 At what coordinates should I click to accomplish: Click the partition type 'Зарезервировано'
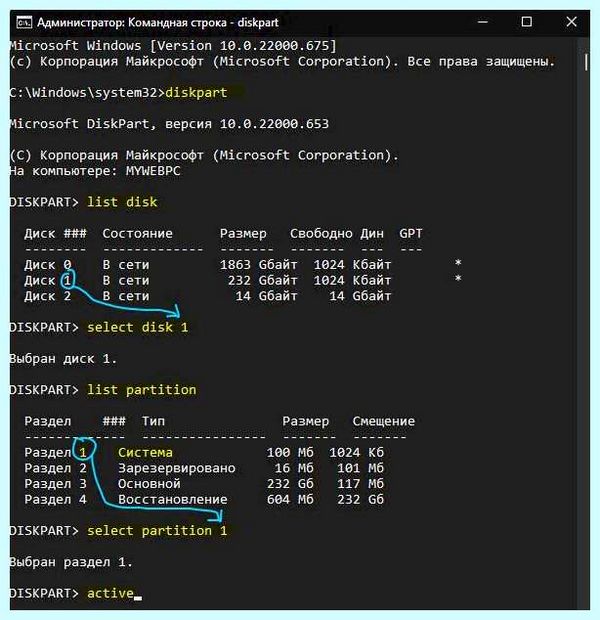pyautogui.click(x=177, y=468)
